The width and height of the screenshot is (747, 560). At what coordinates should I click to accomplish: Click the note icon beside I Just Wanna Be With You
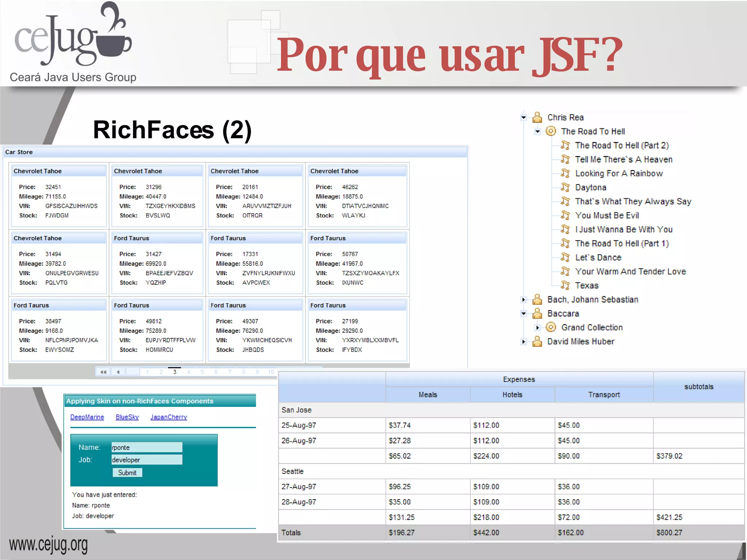pos(565,229)
